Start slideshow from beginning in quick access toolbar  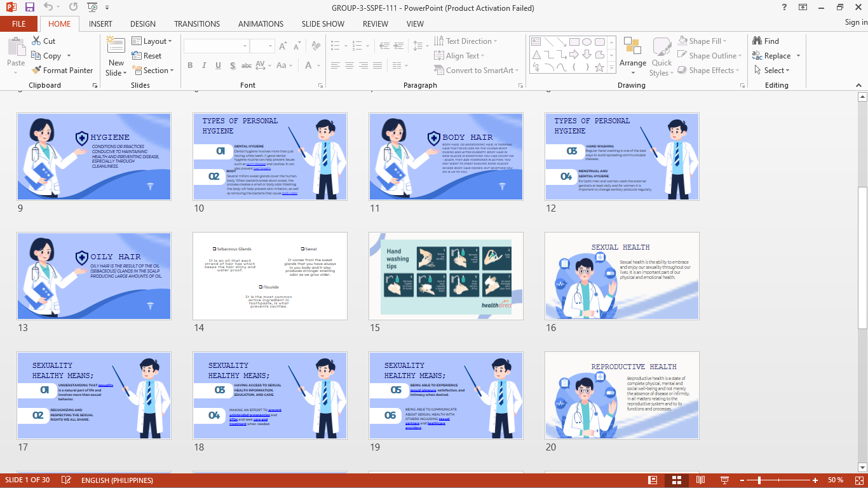pos(92,8)
